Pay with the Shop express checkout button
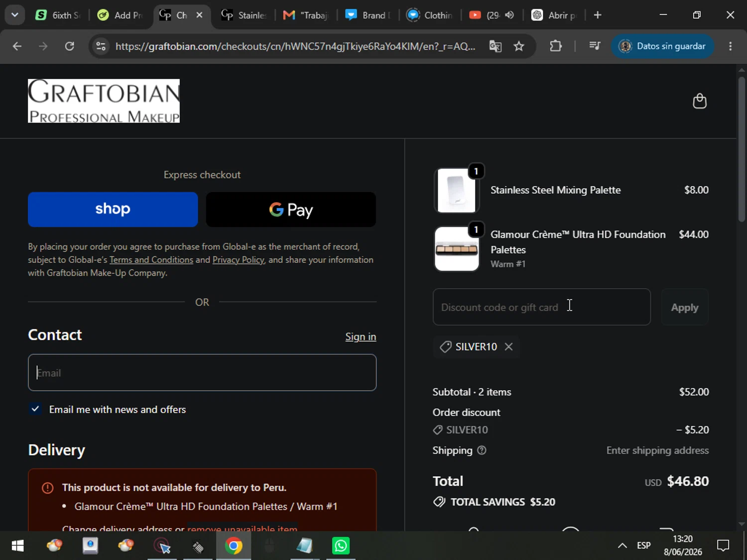The height and width of the screenshot is (560, 747). [x=113, y=210]
